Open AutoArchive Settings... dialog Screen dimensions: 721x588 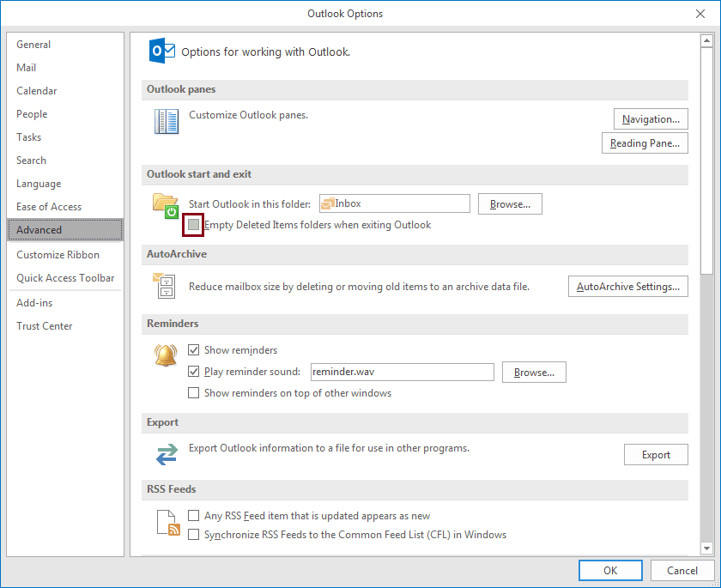point(628,287)
